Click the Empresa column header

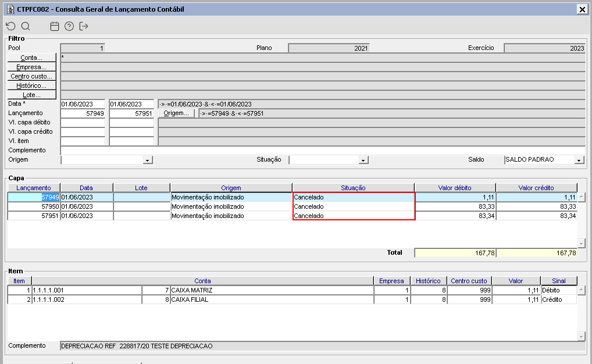(x=391, y=280)
